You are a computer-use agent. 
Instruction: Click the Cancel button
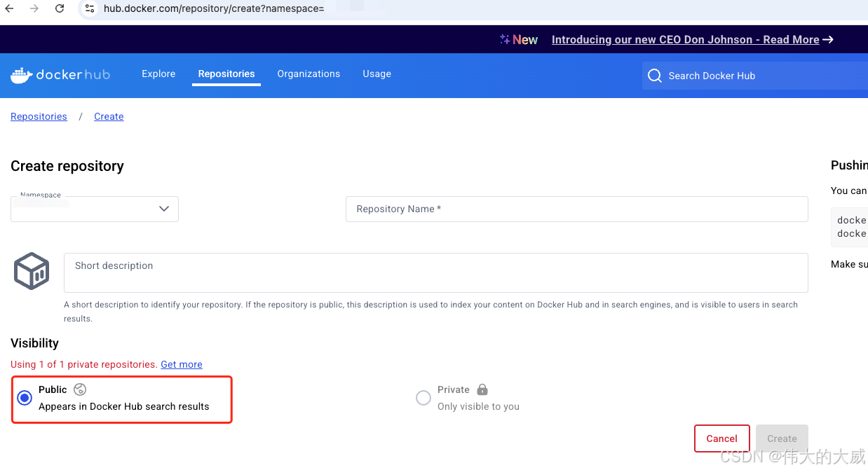722,438
